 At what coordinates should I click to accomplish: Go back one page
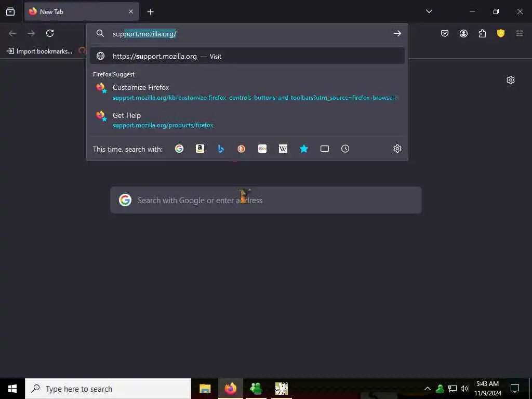(x=12, y=33)
